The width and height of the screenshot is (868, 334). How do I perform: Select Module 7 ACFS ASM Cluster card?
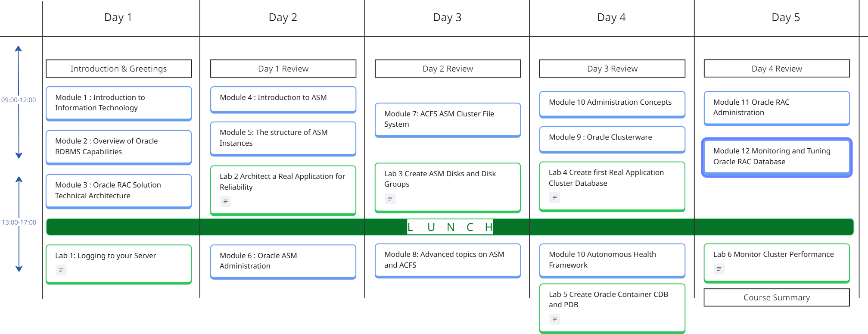448,119
